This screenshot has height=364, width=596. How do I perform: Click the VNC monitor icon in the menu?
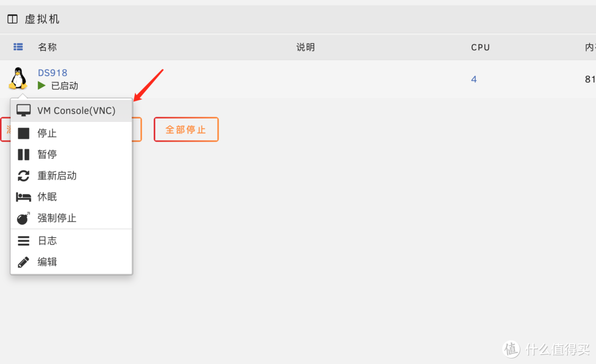24,110
